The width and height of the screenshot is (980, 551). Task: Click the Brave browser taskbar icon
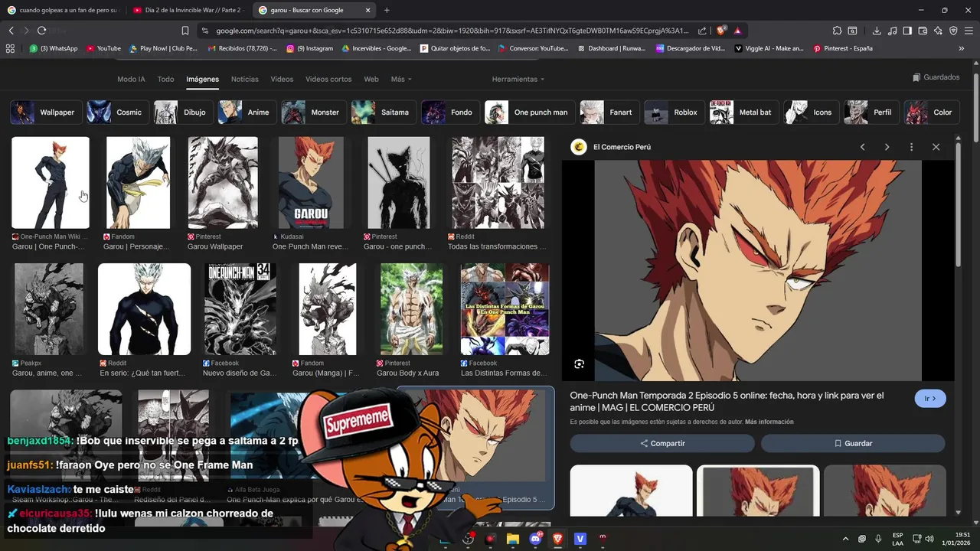pyautogui.click(x=557, y=539)
